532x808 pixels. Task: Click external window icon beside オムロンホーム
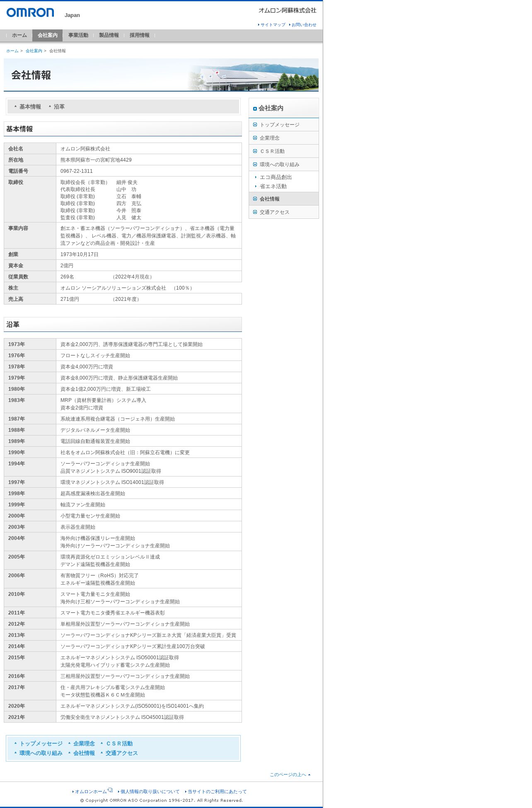[x=110, y=790]
